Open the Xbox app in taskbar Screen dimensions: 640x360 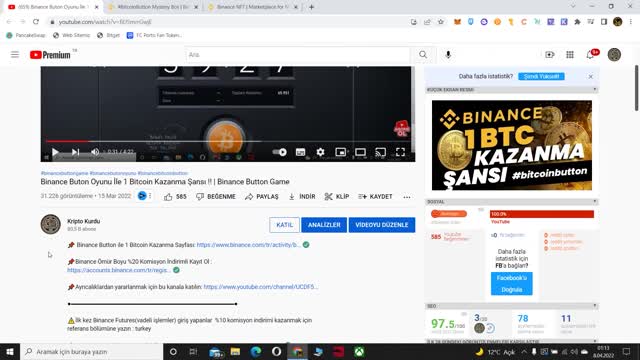pos(359,351)
